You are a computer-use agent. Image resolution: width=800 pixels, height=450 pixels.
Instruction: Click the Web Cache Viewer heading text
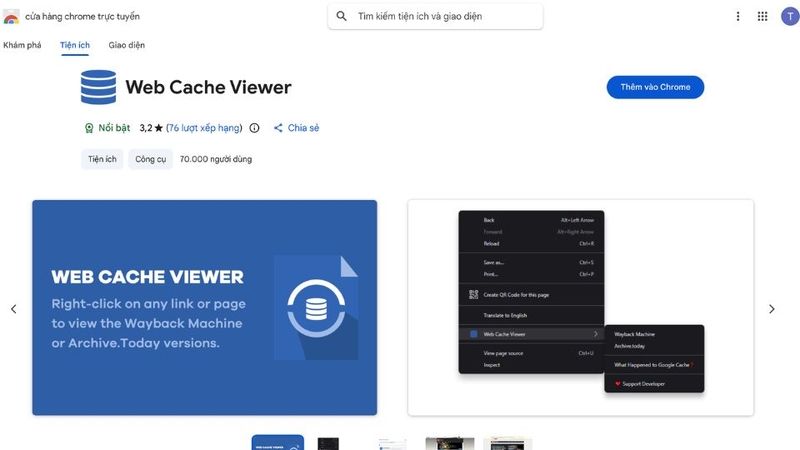[208, 87]
